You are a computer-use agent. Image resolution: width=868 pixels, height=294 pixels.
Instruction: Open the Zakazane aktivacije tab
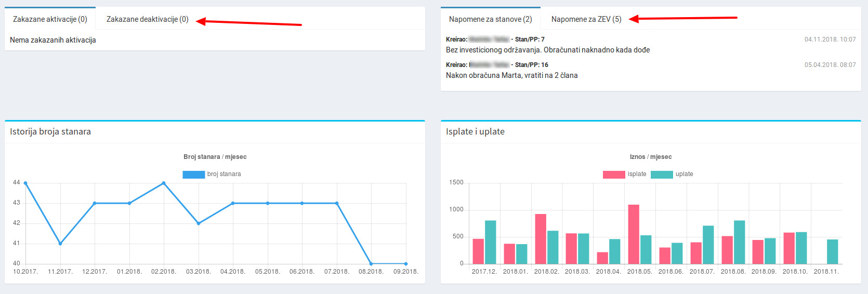[50, 19]
